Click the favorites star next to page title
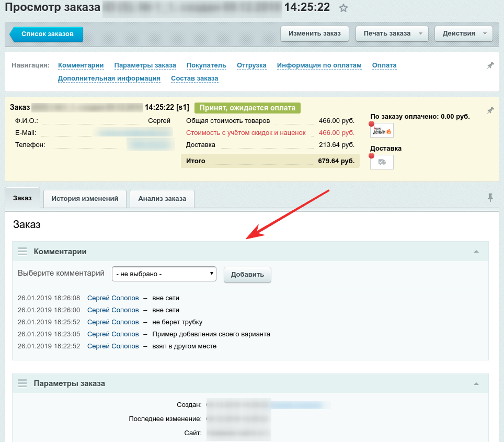The height and width of the screenshot is (442, 504). tap(343, 8)
